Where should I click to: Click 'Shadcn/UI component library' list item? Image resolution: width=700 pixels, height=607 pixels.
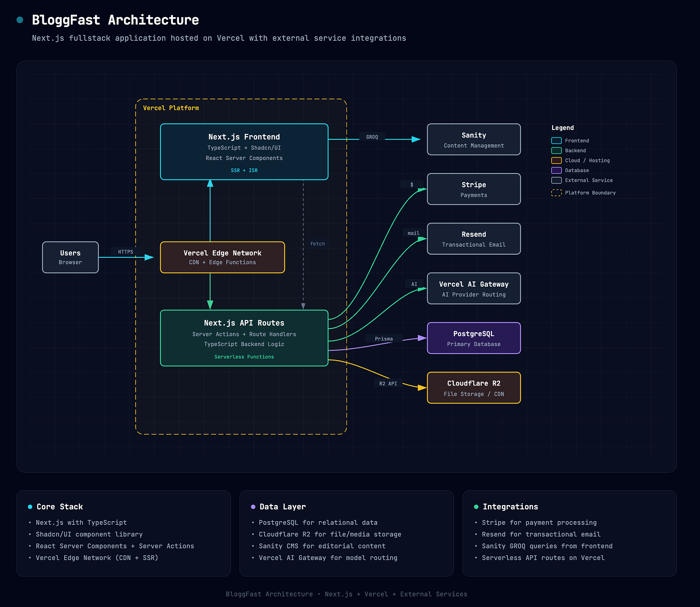89,534
